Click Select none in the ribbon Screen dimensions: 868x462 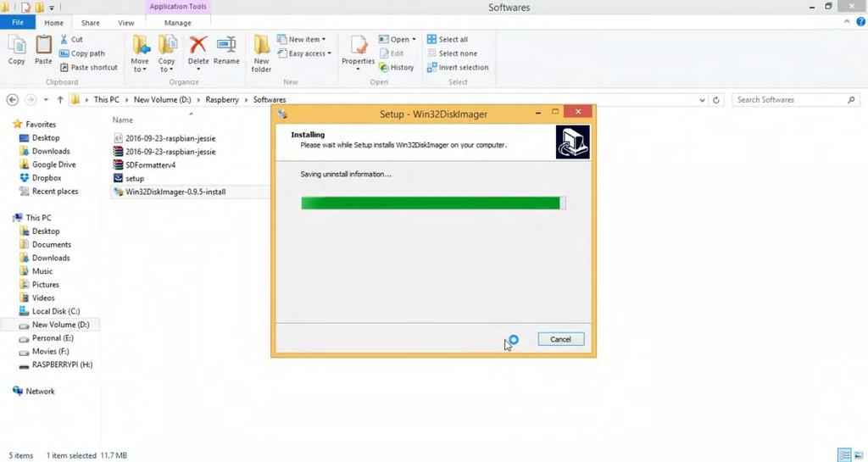453,53
